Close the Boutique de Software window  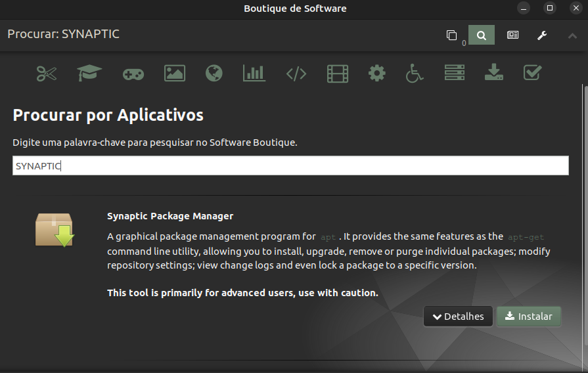(x=576, y=9)
